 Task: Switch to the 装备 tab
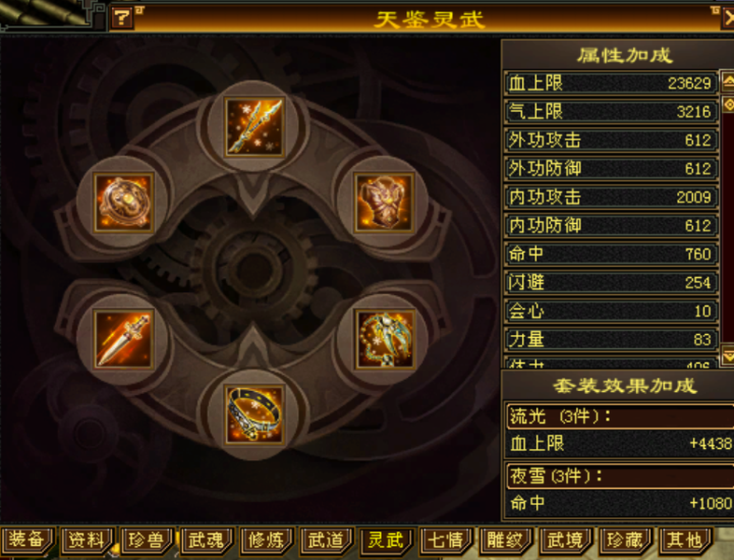coord(27,540)
